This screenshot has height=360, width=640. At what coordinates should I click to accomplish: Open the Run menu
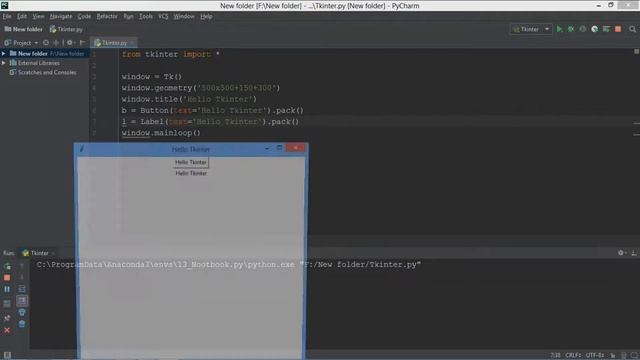[x=128, y=16]
